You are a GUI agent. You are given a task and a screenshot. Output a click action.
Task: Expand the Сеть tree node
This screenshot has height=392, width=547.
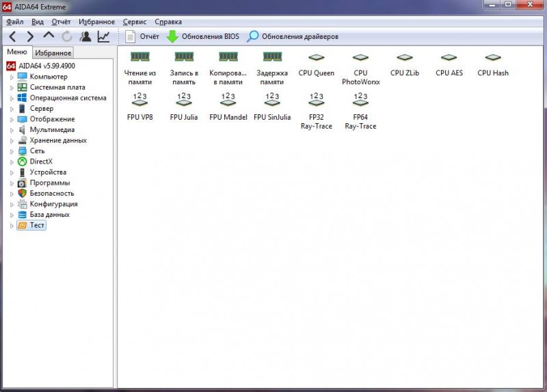12,151
